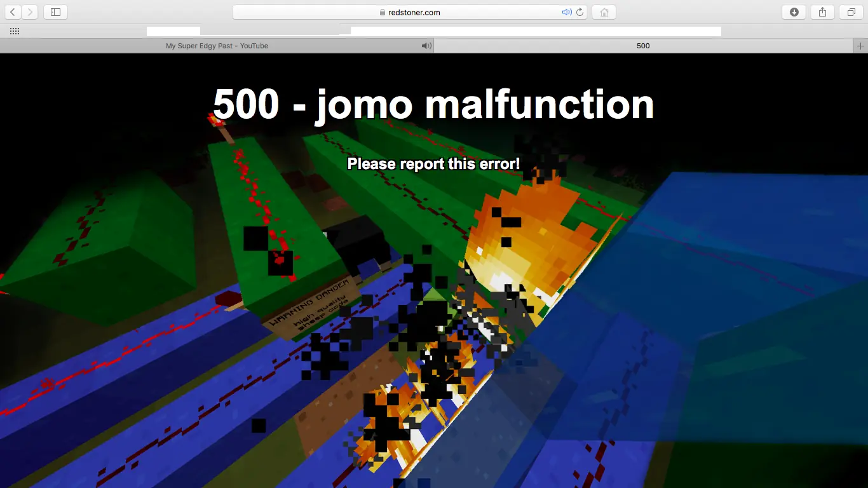Select the 500 tab
This screenshot has width=868, height=488.
coord(643,46)
